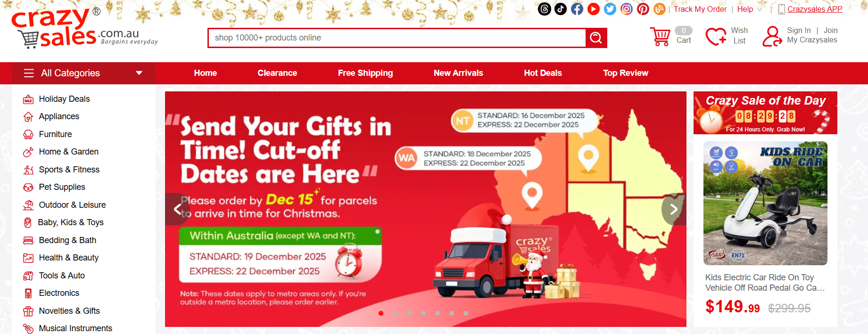Click the Facebook social icon
The width and height of the screenshot is (868, 334).
577,9
